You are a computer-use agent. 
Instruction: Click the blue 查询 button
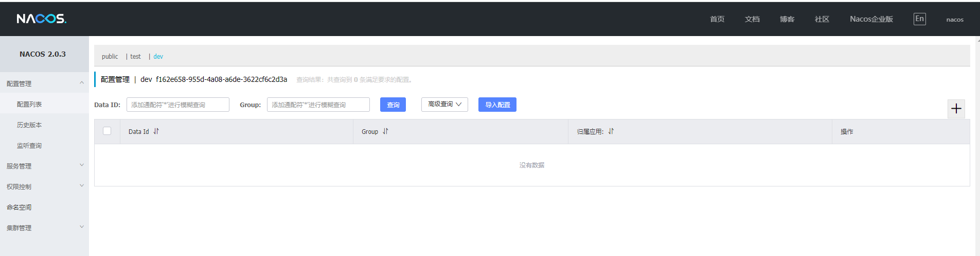point(393,105)
